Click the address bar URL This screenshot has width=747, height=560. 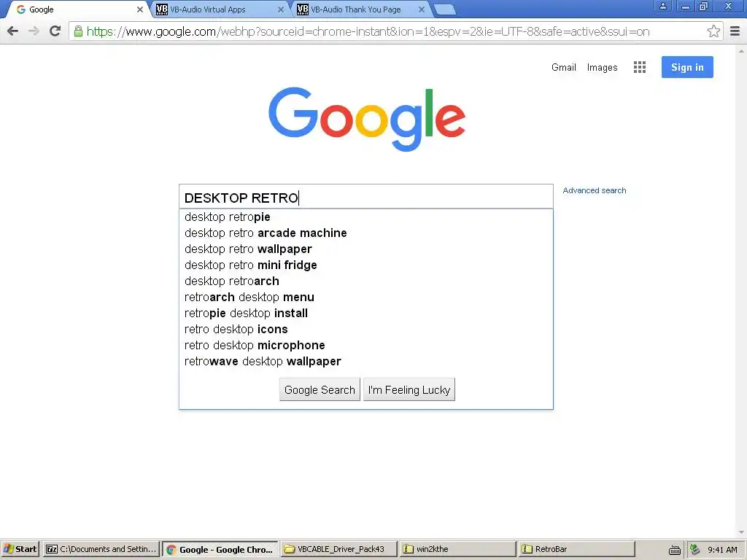(368, 31)
